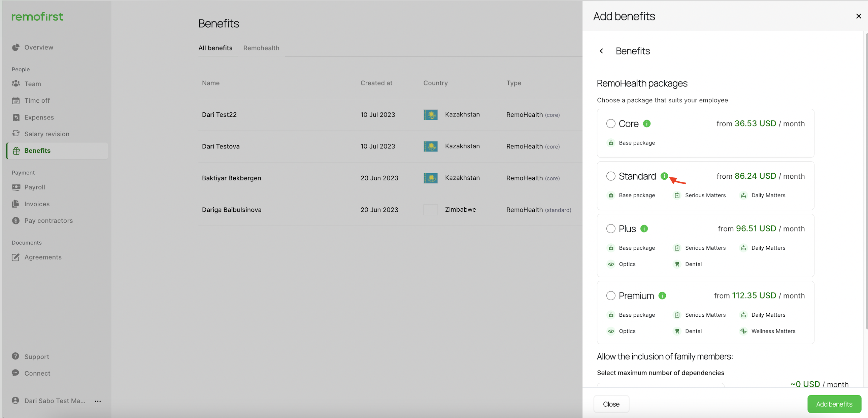The width and height of the screenshot is (868, 418).
Task: Click the Kazakhstan flag in Baktiyar row
Action: (431, 178)
